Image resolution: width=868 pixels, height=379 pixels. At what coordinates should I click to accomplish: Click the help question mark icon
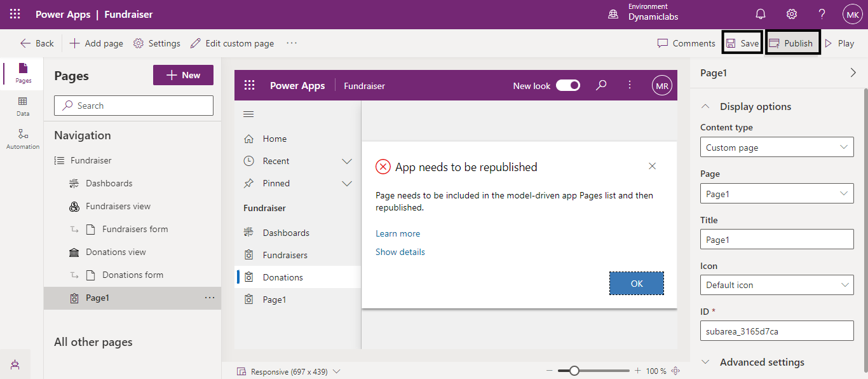(822, 14)
